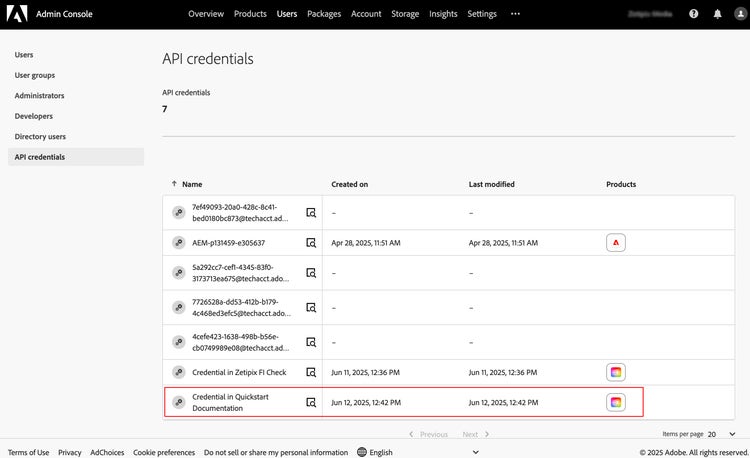Screen dimensions: 750x458
Task: Sort the table by Name column
Action: 192,184
